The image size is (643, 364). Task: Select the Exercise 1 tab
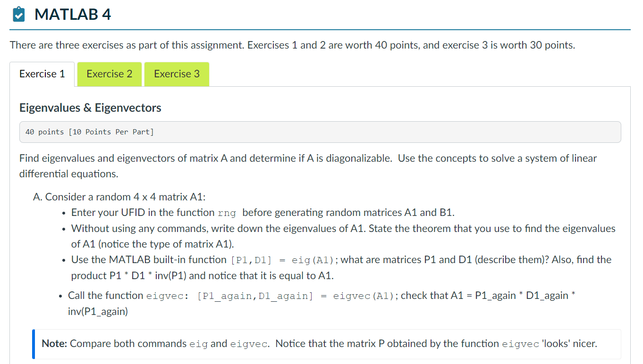click(x=42, y=74)
